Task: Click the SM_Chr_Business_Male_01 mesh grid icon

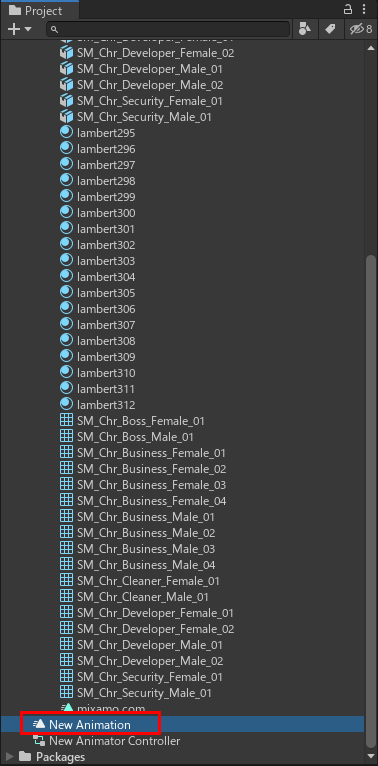Action: (x=66, y=517)
